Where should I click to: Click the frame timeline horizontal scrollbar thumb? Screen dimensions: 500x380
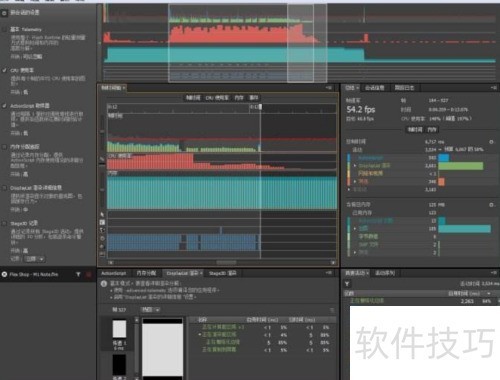coord(226,263)
